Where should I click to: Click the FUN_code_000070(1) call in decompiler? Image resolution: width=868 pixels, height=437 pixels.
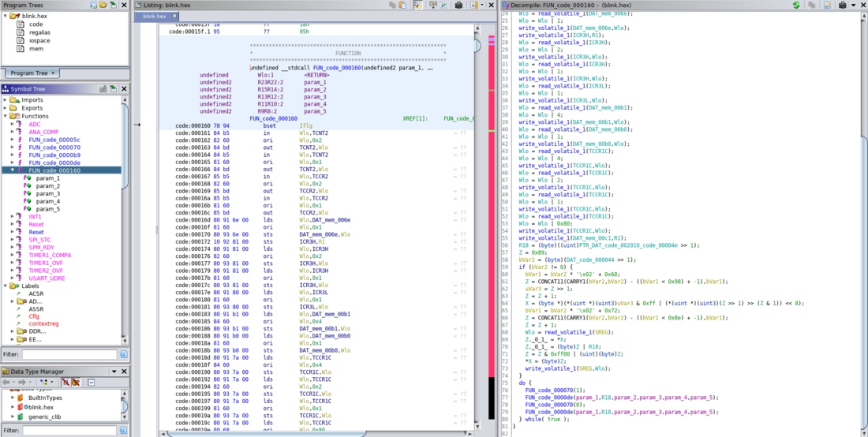point(549,390)
